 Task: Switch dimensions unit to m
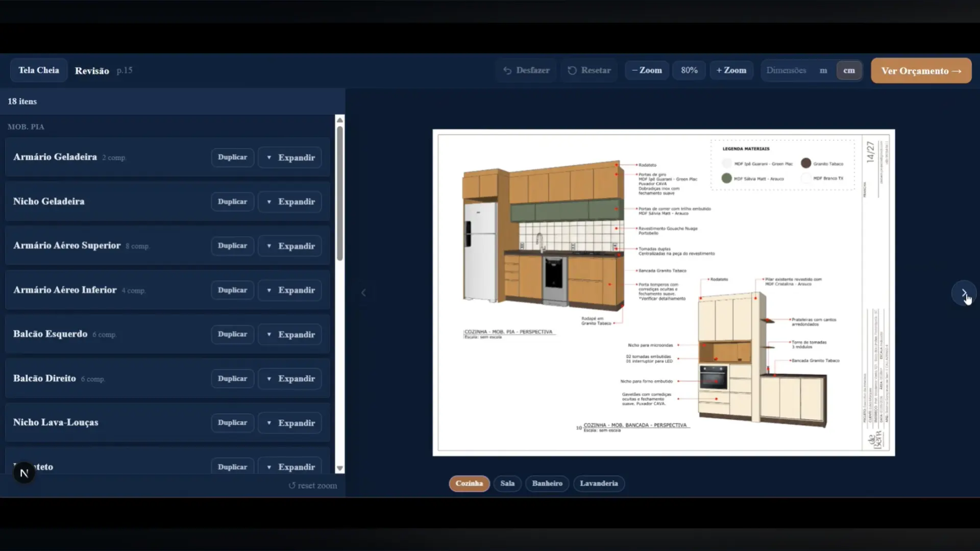pos(823,70)
